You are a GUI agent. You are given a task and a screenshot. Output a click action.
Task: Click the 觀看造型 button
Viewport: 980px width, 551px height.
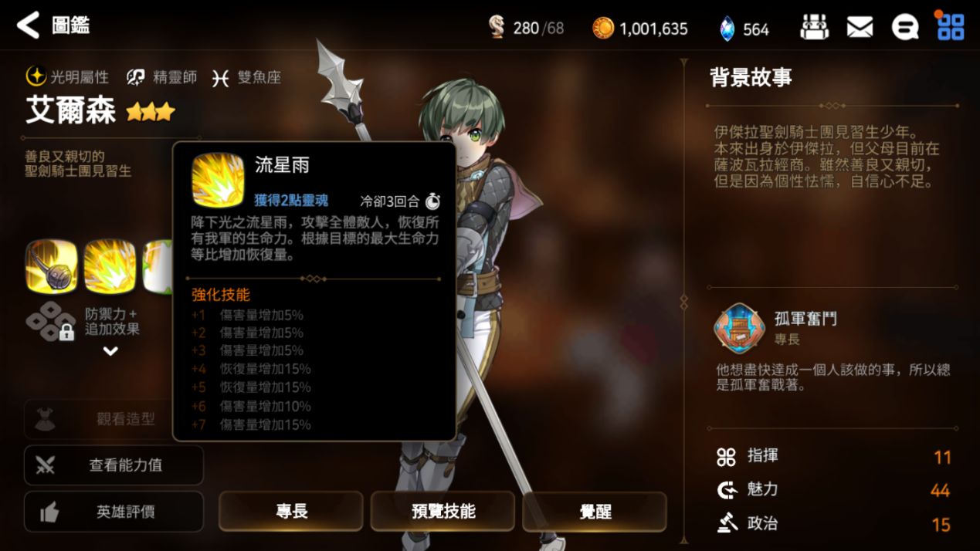click(114, 419)
